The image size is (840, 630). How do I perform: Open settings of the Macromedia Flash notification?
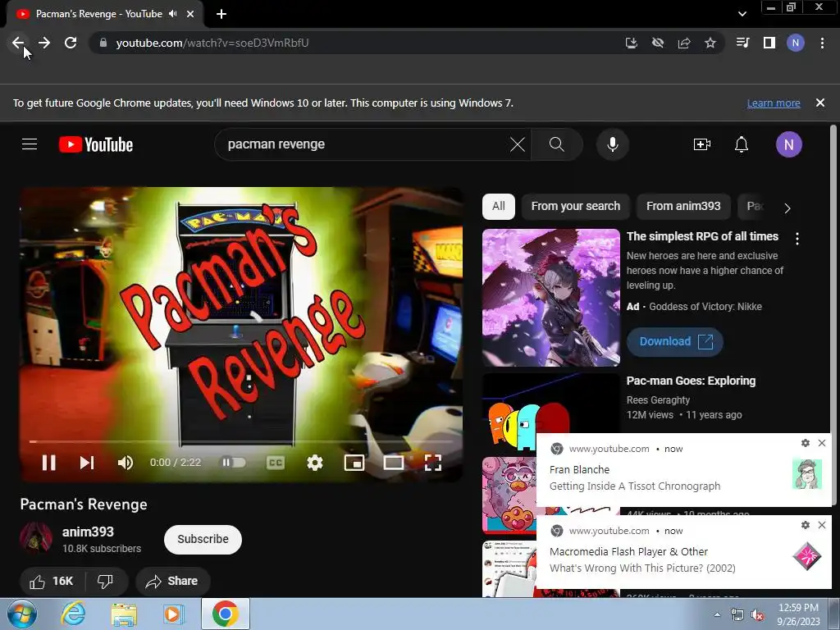click(806, 525)
